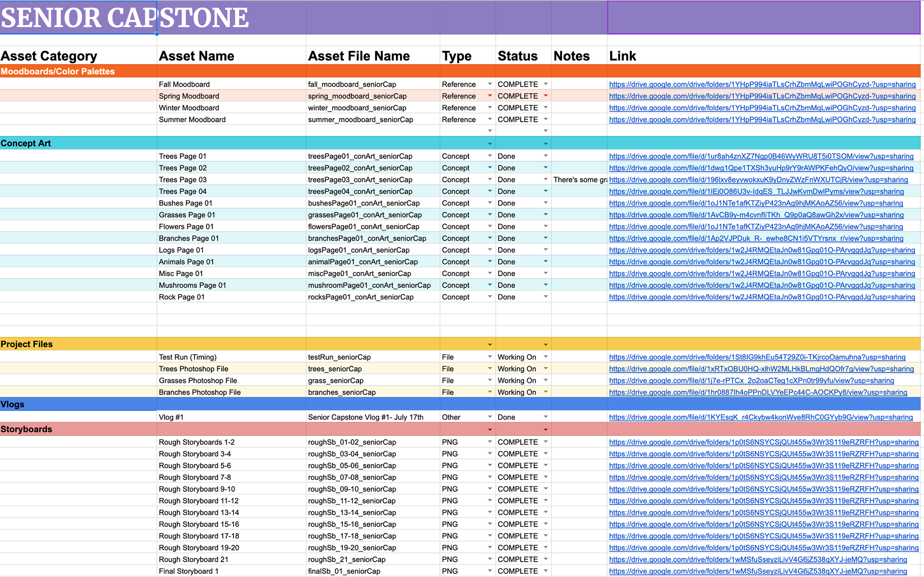Open Type dropdown for Test Run (Timing)
The image size is (924, 577).
tap(490, 357)
